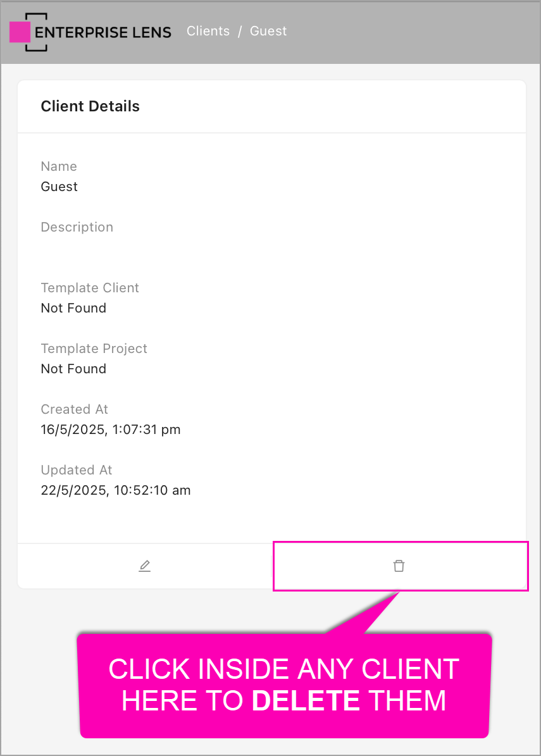Screen dimensions: 541x756
Task: Click the pink square in the logo
Action: click(x=20, y=32)
